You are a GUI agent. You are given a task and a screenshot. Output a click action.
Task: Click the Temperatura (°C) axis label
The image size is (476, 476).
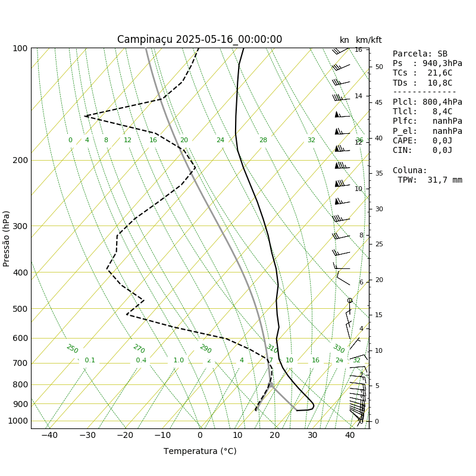click(x=200, y=451)
